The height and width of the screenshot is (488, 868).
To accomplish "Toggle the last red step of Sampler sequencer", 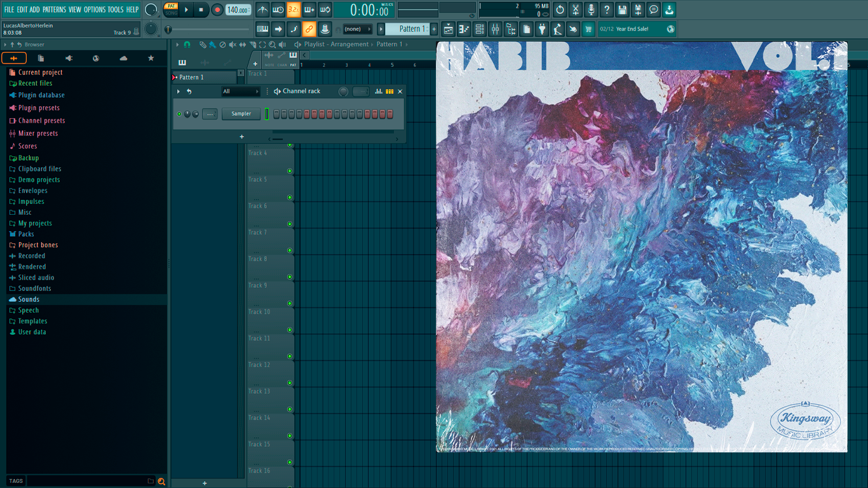I will tap(390, 114).
